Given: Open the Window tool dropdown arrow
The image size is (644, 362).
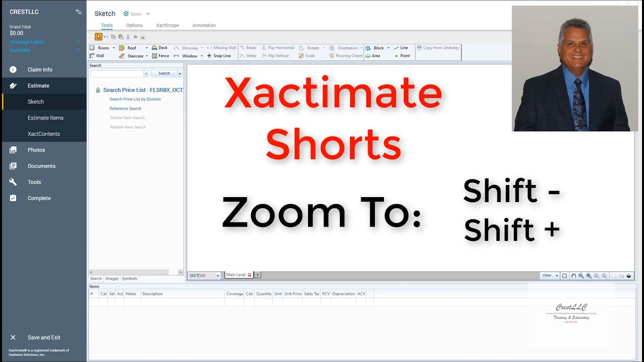Looking at the screenshot, I should click(x=201, y=56).
